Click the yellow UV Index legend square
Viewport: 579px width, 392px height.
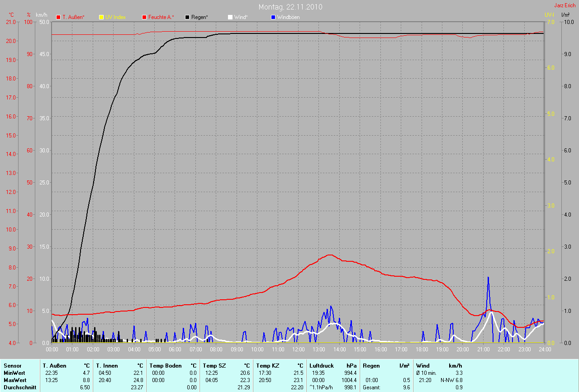click(101, 17)
